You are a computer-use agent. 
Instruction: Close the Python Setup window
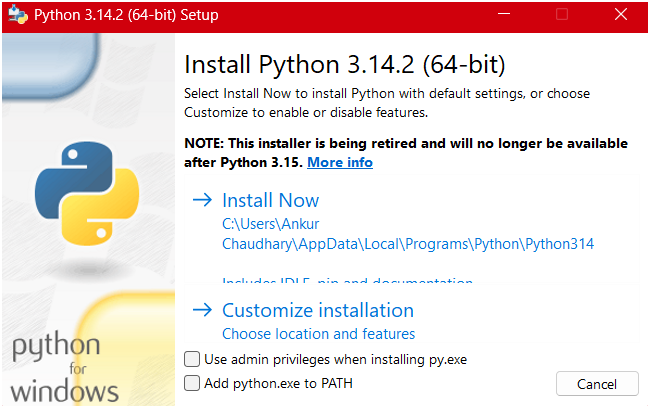621,15
